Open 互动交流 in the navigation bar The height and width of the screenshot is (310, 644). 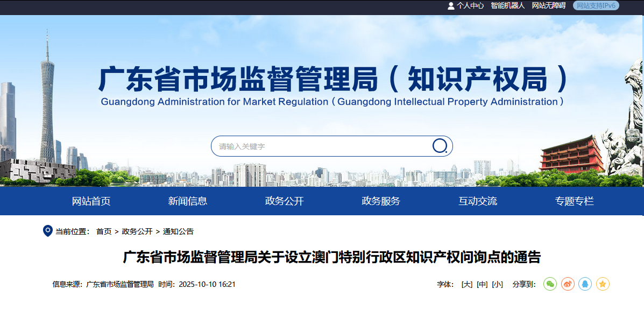pos(478,201)
